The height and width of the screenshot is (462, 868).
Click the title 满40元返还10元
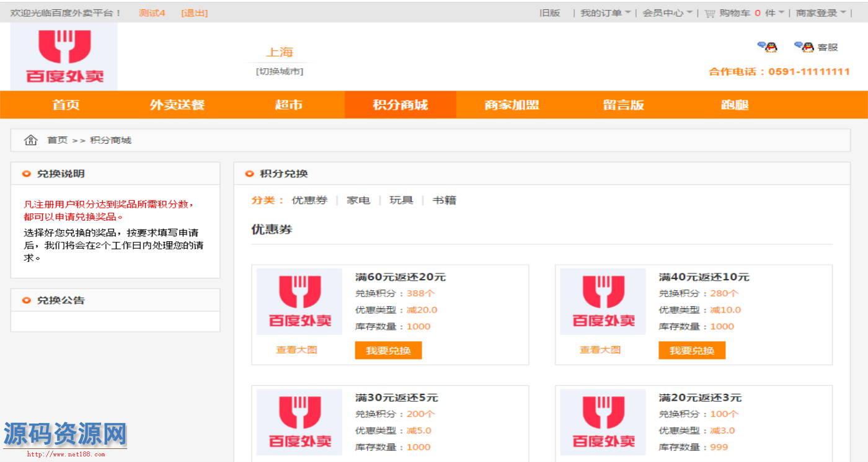(x=704, y=277)
